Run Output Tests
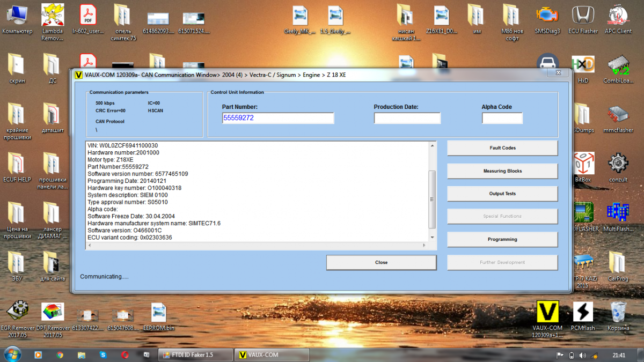 coord(502,194)
